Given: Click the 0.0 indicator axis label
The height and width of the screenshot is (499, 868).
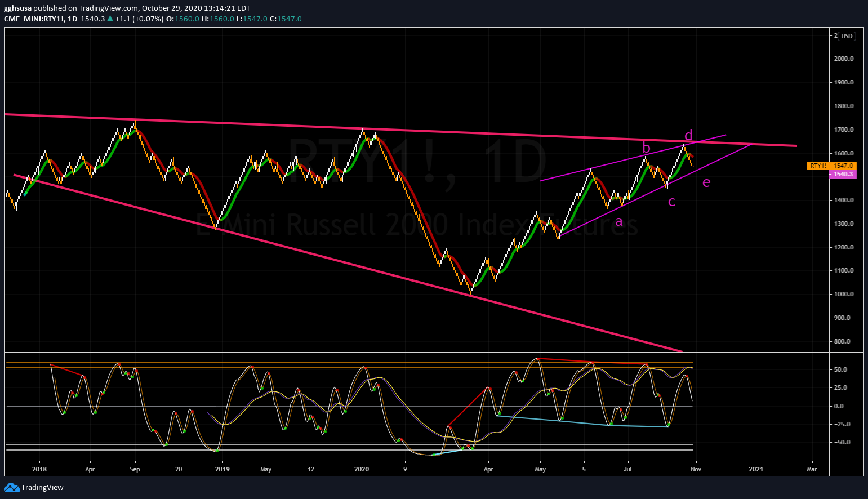Looking at the screenshot, I should 839,406.
